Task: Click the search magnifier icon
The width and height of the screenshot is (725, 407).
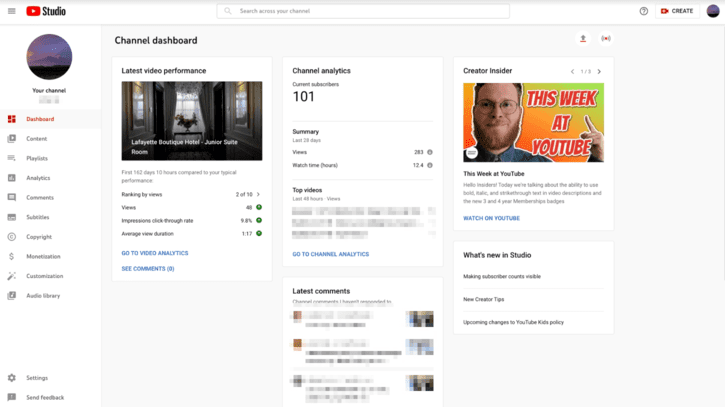Action: click(x=227, y=11)
